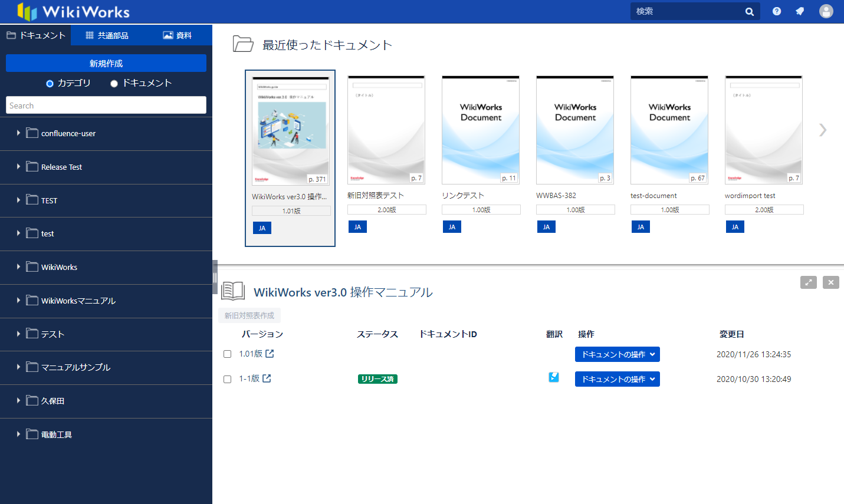Check the box for version 1.01版
The height and width of the screenshot is (504, 844).
(227, 354)
